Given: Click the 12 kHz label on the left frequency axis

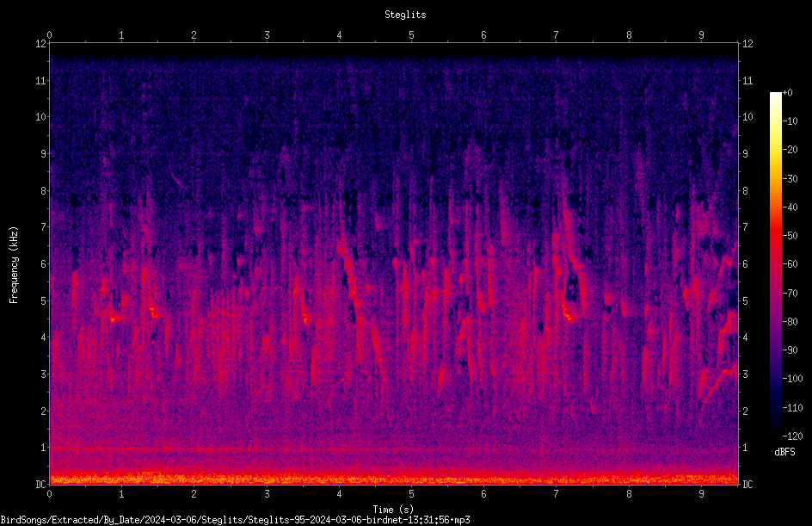Looking at the screenshot, I should pos(40,44).
